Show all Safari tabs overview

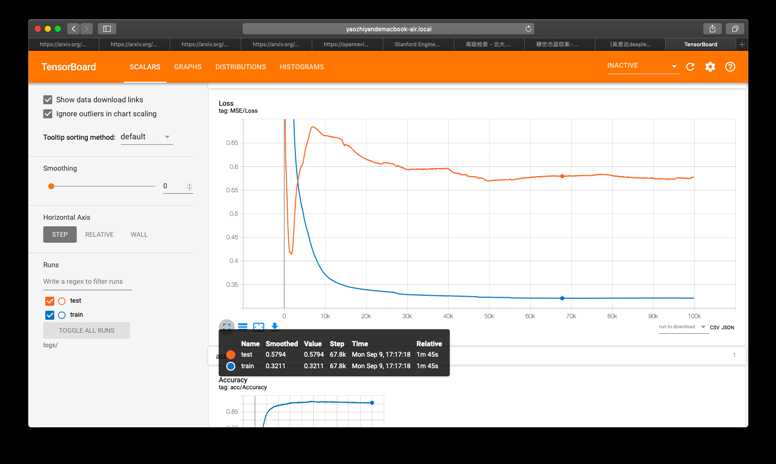(x=734, y=29)
